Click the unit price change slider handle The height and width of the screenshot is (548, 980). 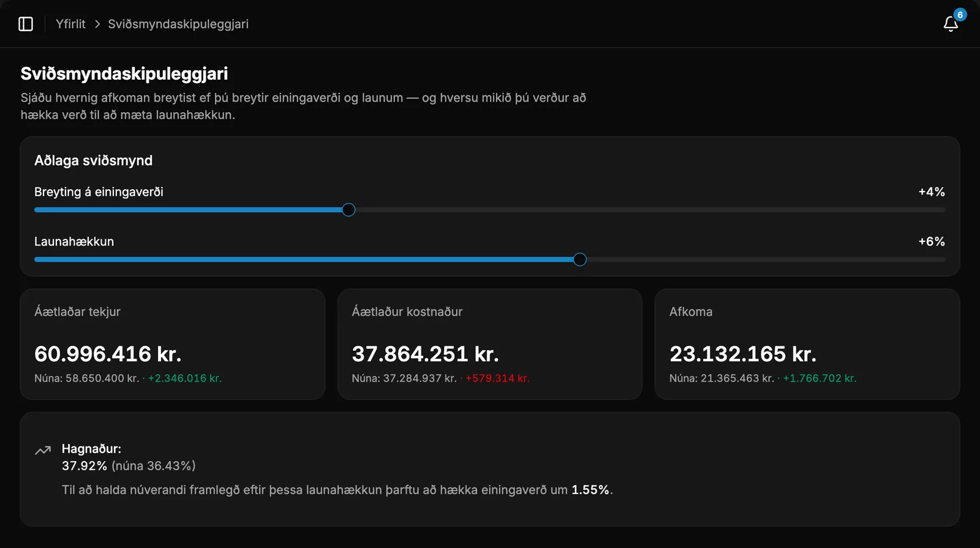349,210
